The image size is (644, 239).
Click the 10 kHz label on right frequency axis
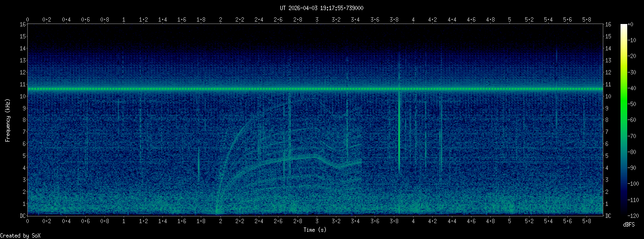tap(608, 96)
